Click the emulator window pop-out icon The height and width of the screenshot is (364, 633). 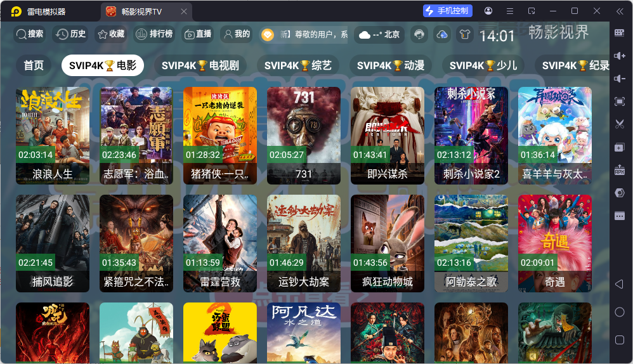(532, 11)
